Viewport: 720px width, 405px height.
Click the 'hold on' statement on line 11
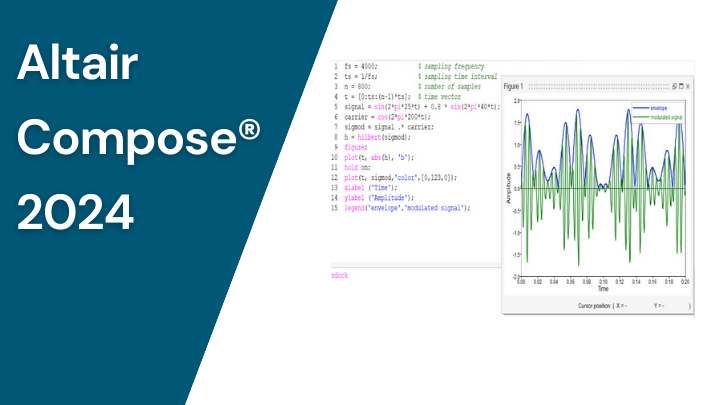click(x=358, y=168)
